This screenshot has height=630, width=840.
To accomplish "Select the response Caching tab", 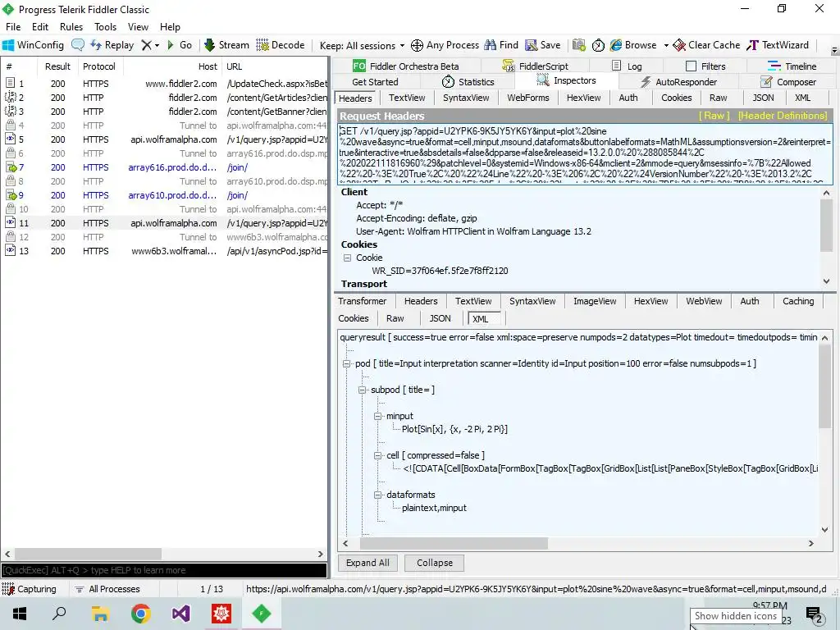I will [797, 301].
